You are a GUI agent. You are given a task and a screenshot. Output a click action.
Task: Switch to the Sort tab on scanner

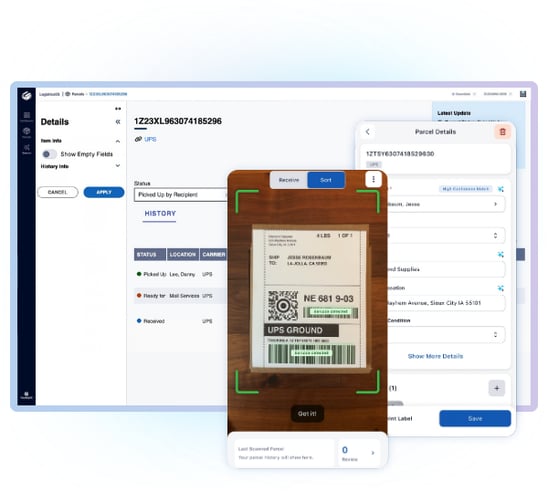pos(326,180)
